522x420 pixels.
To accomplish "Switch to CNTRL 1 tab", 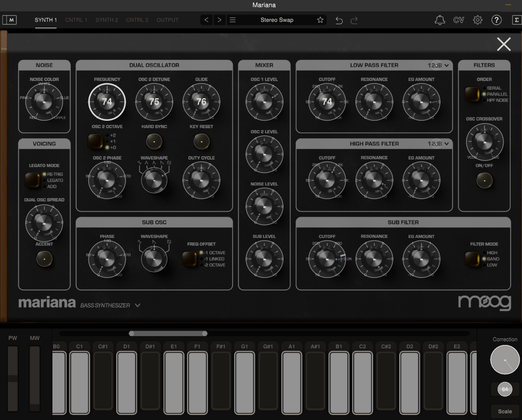I will tap(76, 20).
